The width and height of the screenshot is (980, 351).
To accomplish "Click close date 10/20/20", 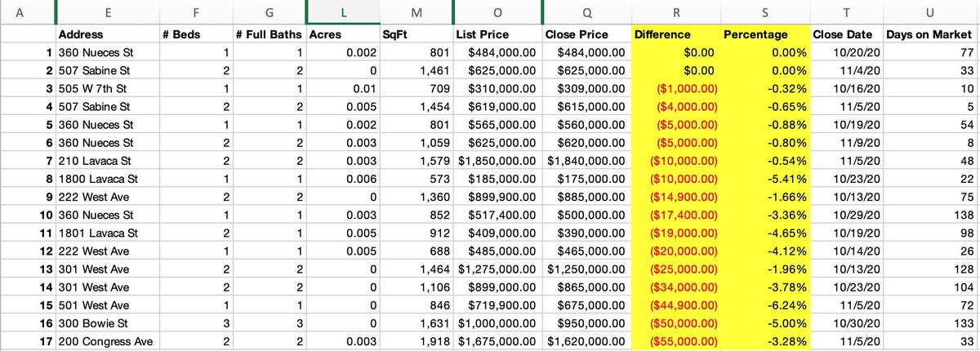I will [x=846, y=52].
